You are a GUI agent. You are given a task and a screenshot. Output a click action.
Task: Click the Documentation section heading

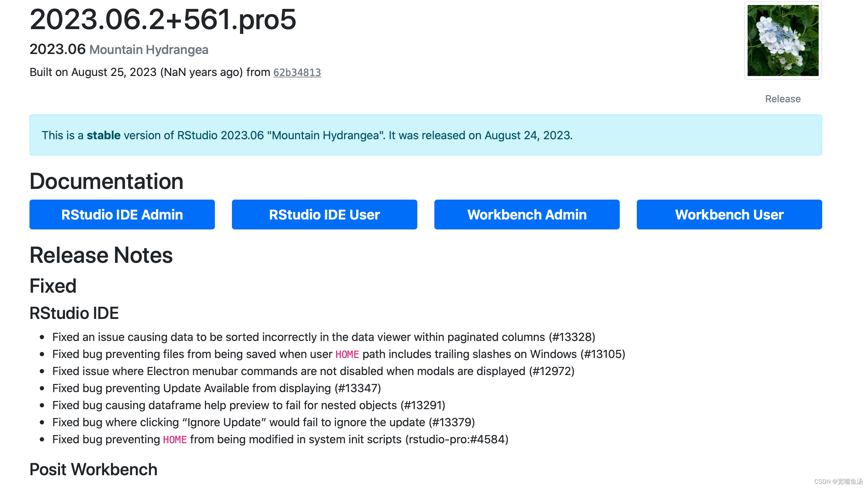coord(106,181)
